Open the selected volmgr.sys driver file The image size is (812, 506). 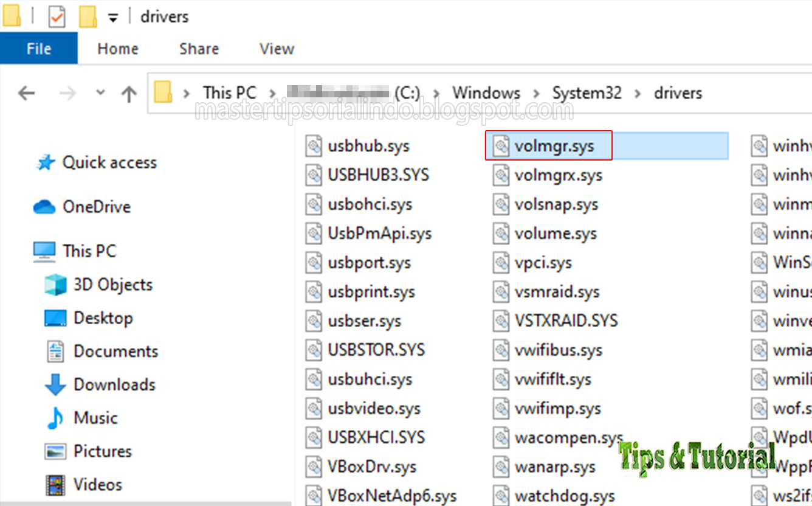(549, 145)
